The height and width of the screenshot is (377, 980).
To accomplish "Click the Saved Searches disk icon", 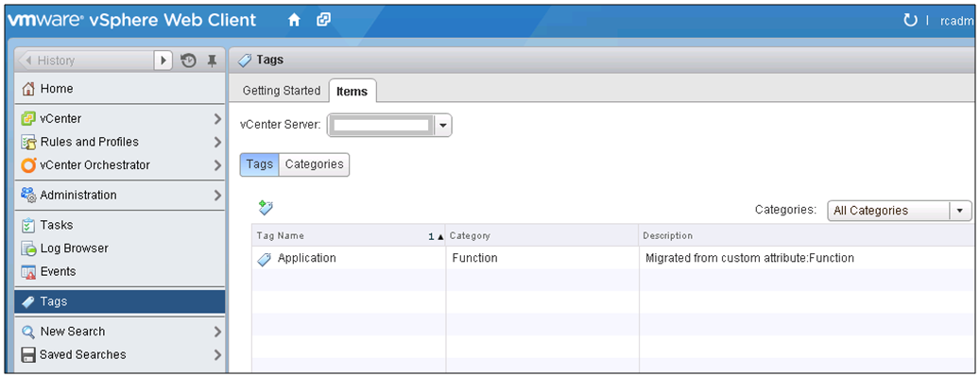I will pyautogui.click(x=28, y=355).
